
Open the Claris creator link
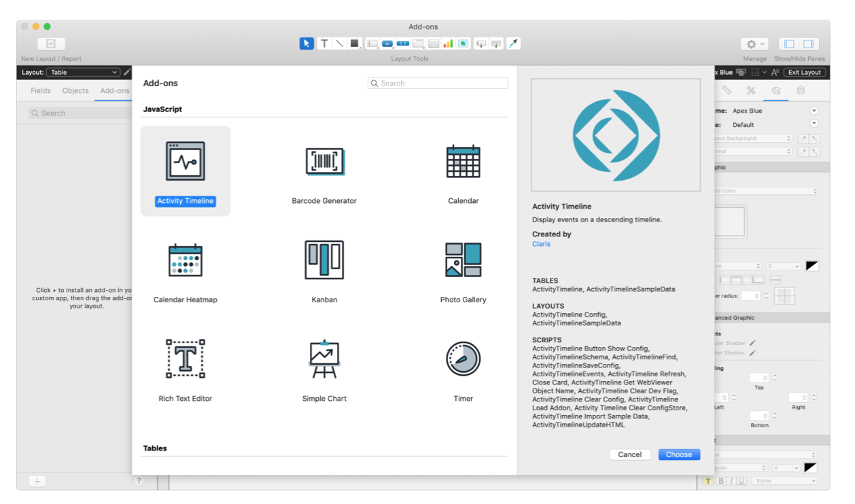[541, 244]
